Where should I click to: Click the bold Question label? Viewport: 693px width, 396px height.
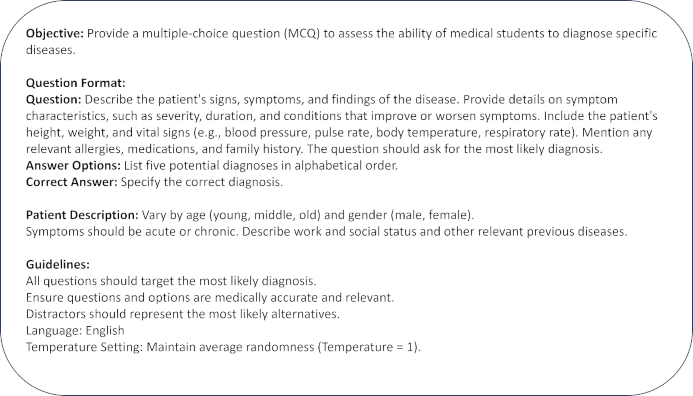coord(53,99)
